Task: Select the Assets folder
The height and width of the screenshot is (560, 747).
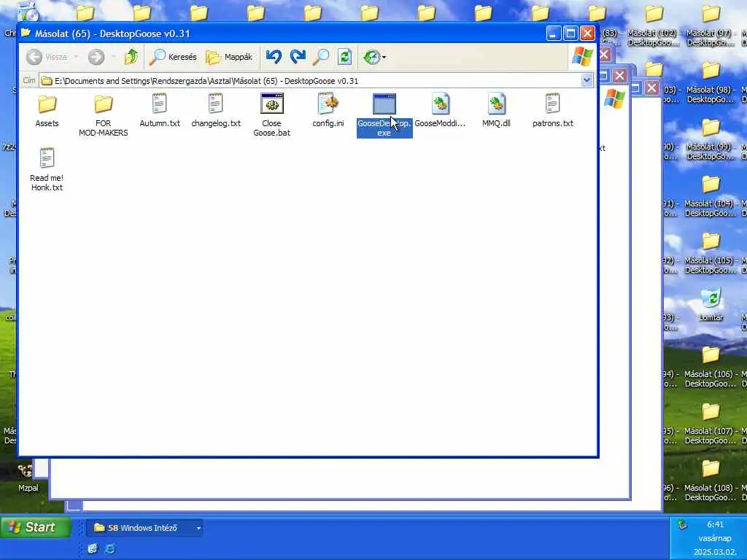Action: click(47, 111)
